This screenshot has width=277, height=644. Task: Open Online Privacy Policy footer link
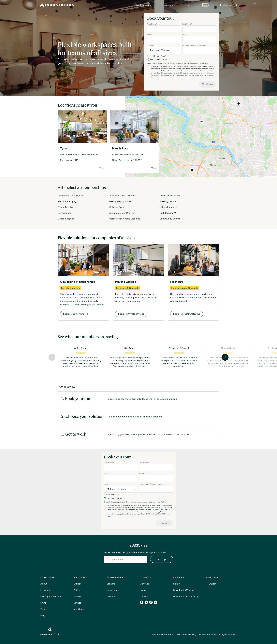[186, 634]
